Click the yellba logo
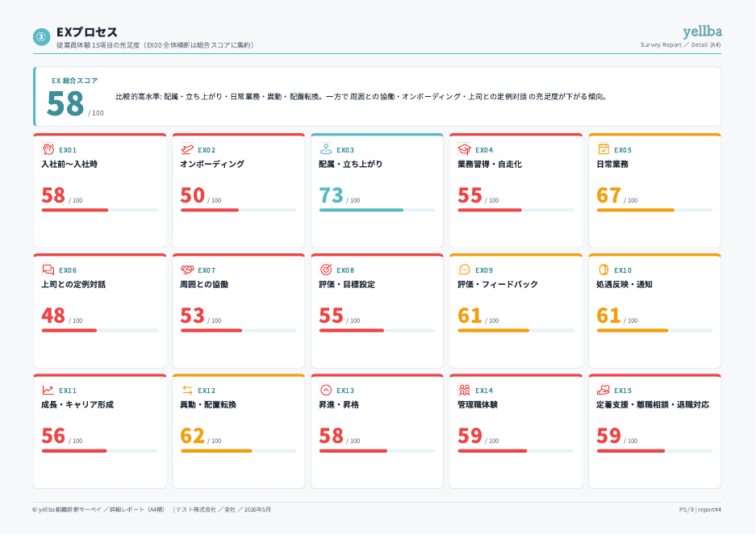Viewport: 756px width, 535px height. point(702,31)
